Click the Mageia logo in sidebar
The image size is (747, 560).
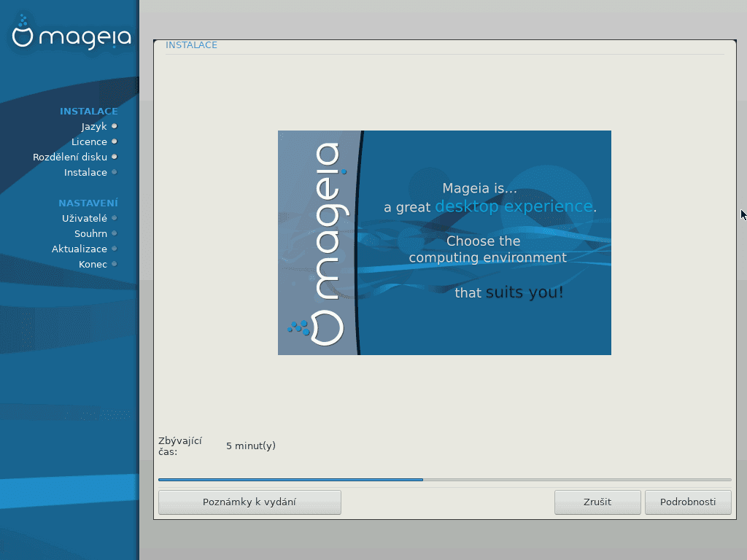click(x=71, y=32)
